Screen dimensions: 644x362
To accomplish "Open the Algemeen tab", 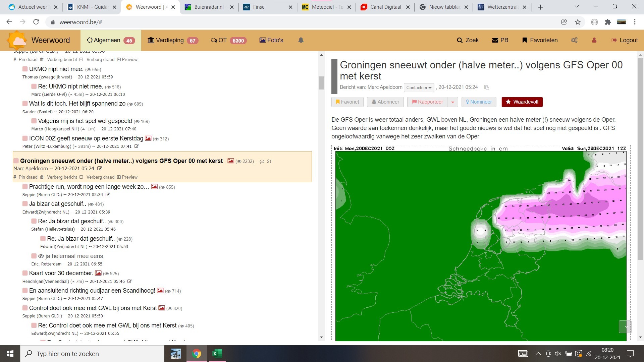I will click(x=111, y=40).
